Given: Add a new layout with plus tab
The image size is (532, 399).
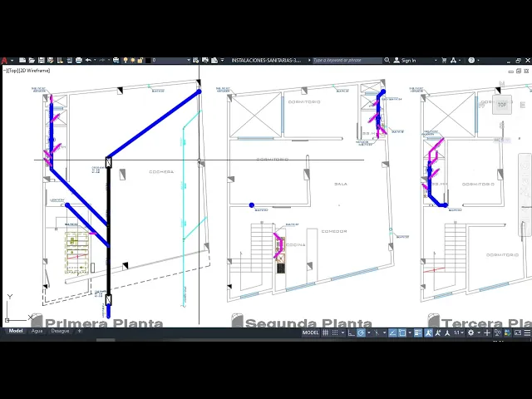Looking at the screenshot, I should point(80,331).
